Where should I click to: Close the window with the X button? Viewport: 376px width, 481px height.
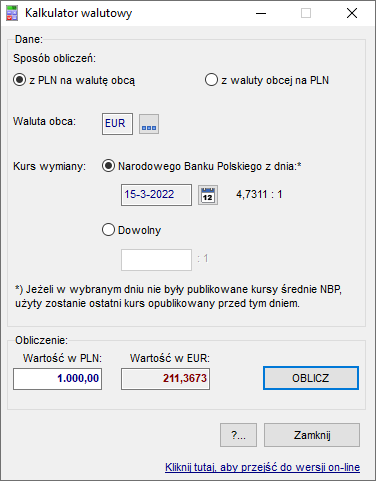click(352, 13)
